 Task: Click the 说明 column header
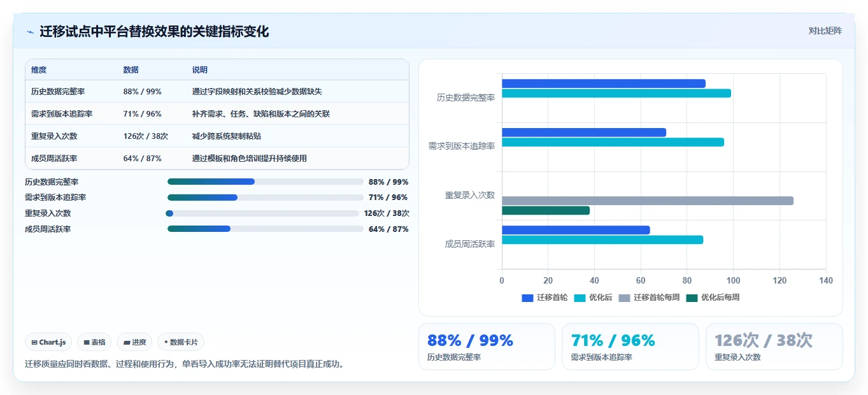coord(200,70)
